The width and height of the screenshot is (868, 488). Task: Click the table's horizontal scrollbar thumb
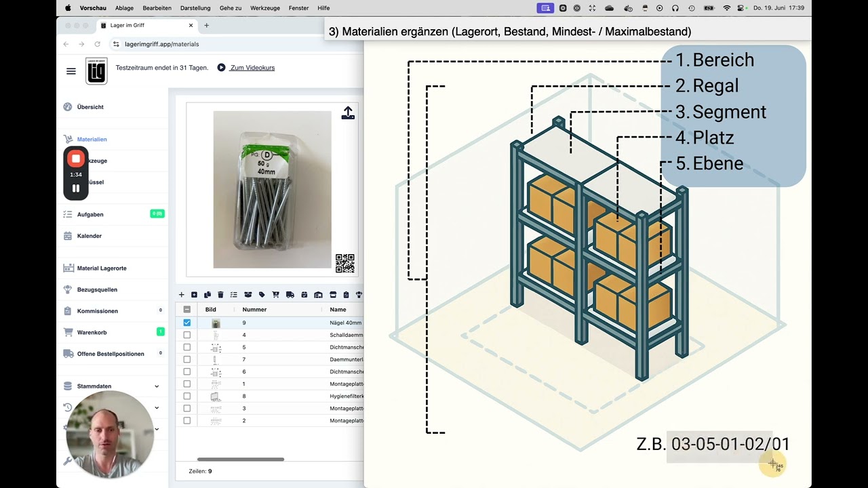(x=241, y=459)
